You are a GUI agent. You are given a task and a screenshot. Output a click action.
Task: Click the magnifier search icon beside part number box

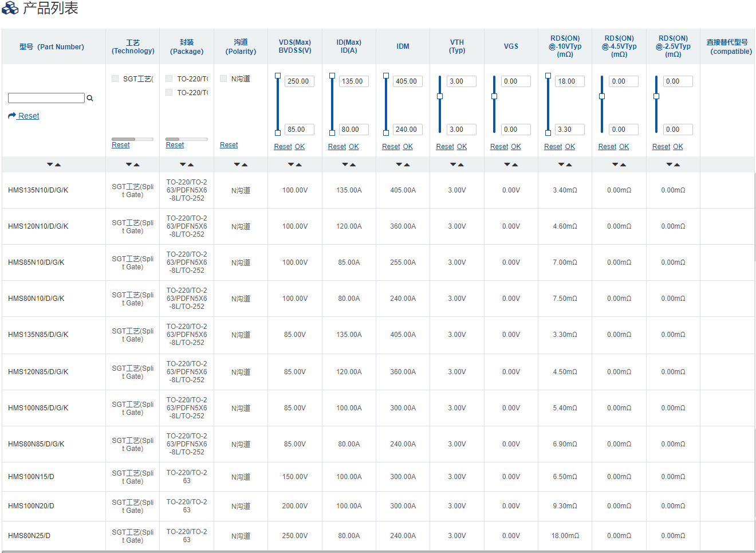click(90, 99)
